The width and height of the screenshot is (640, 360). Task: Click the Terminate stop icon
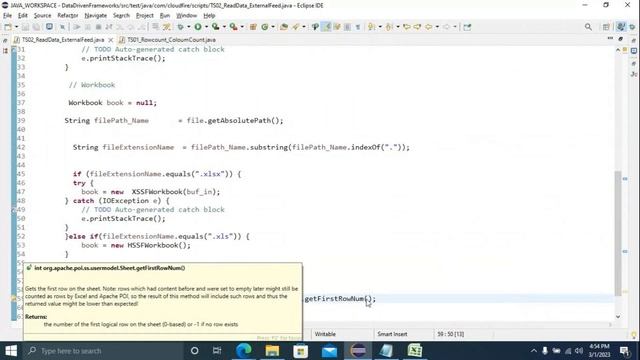(x=98, y=27)
